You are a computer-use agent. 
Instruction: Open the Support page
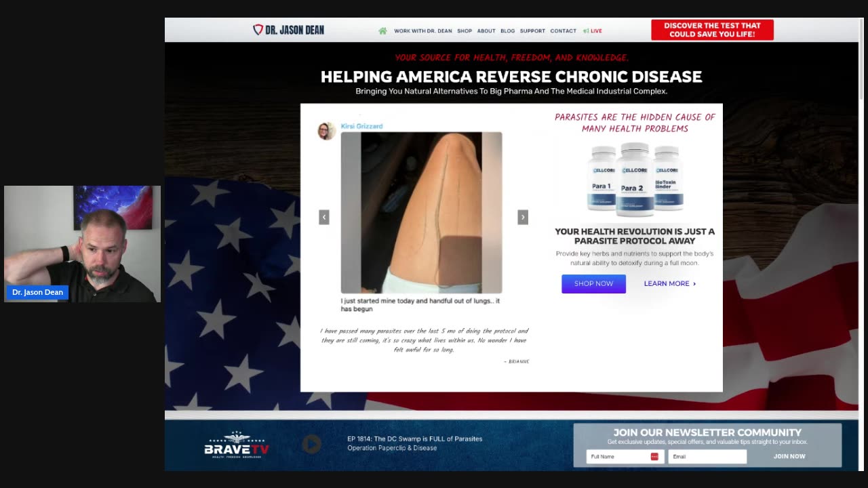coord(532,31)
